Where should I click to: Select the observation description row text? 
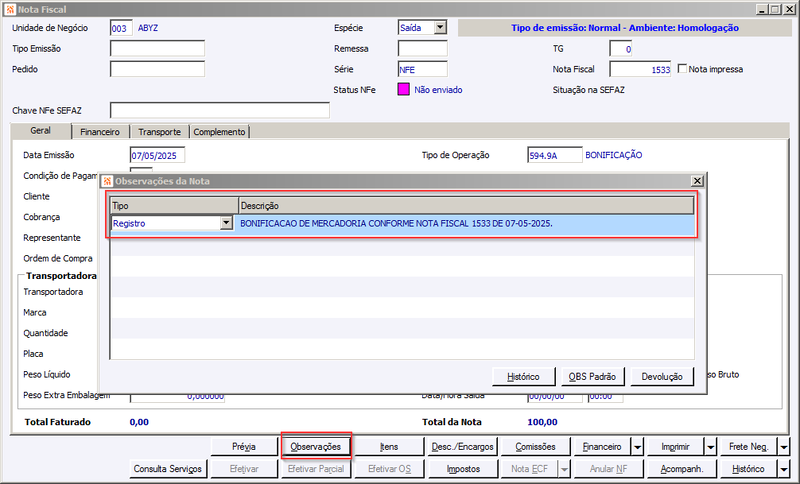coord(396,223)
